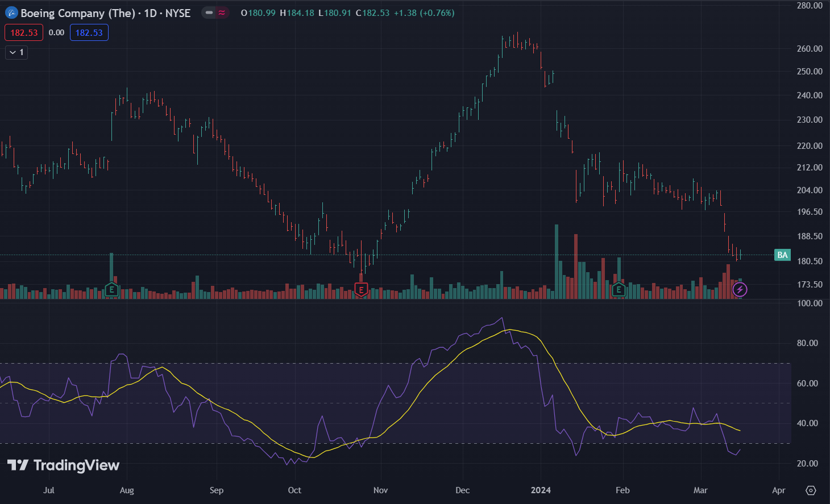Click the gray market status dash icon

[x=209, y=13]
